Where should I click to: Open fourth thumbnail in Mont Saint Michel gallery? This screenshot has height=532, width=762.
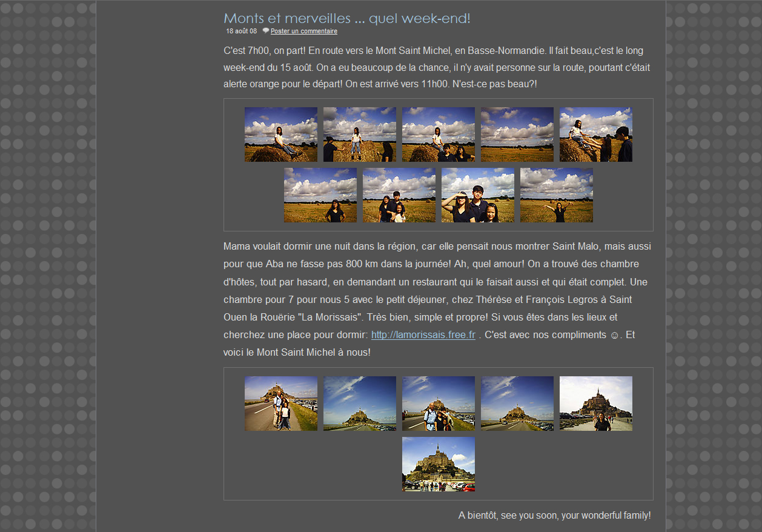(x=517, y=404)
